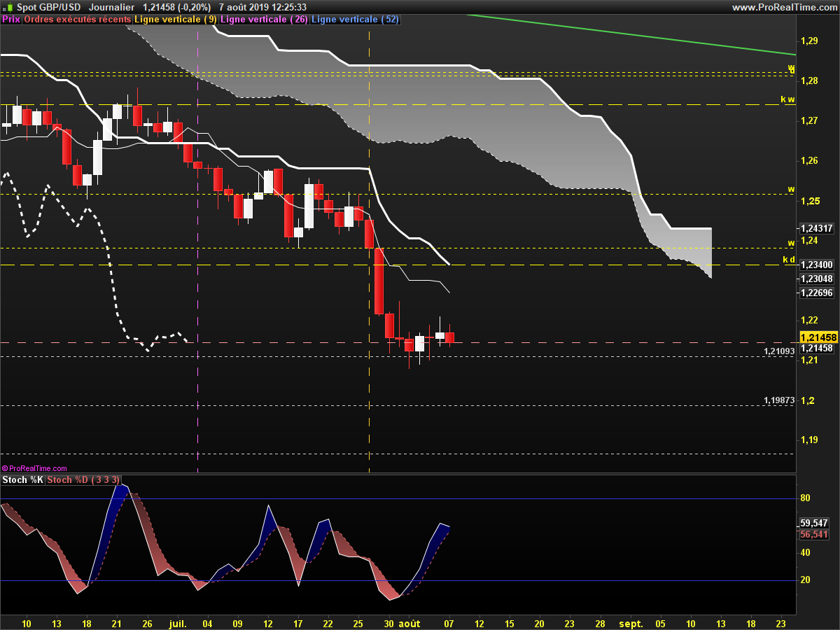Image resolution: width=840 pixels, height=630 pixels.
Task: Click the 1,21093 horizontal line label
Action: click(x=778, y=351)
